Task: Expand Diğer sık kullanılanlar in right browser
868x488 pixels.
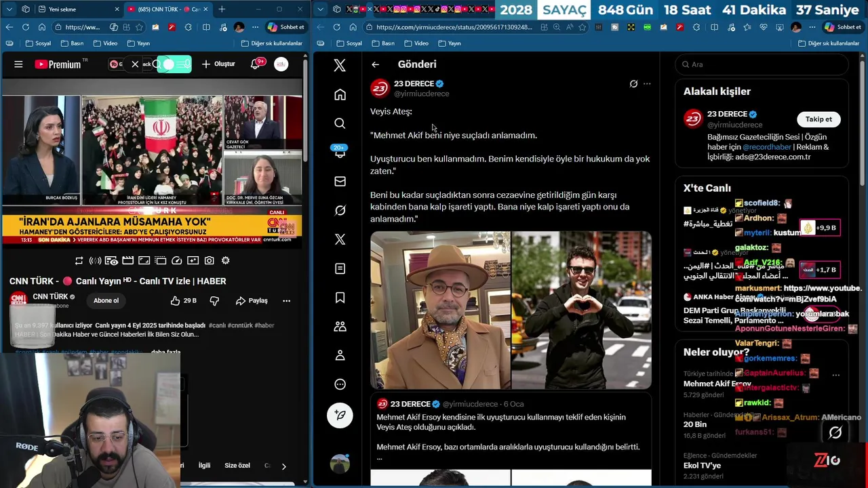Action: point(829,43)
